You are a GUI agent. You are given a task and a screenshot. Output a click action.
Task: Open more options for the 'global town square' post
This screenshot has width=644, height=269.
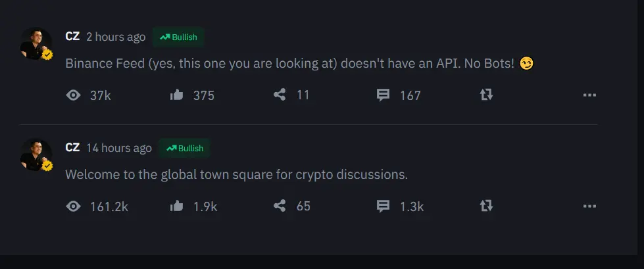point(589,207)
